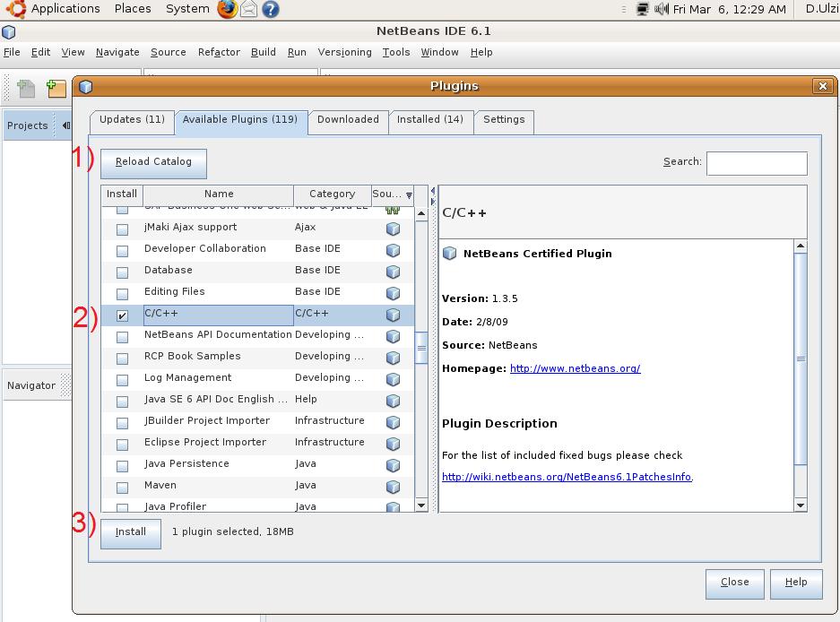Screen dimensions: 840x622
Task: Click the NetBeans icon in the Plugins title bar
Action: (85, 86)
